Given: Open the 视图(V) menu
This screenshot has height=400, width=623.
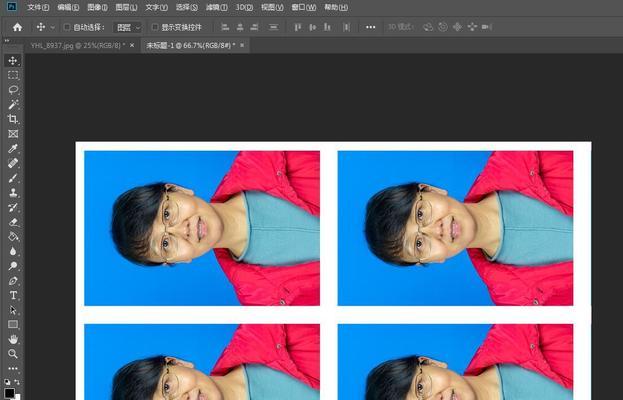Looking at the screenshot, I should (272, 7).
